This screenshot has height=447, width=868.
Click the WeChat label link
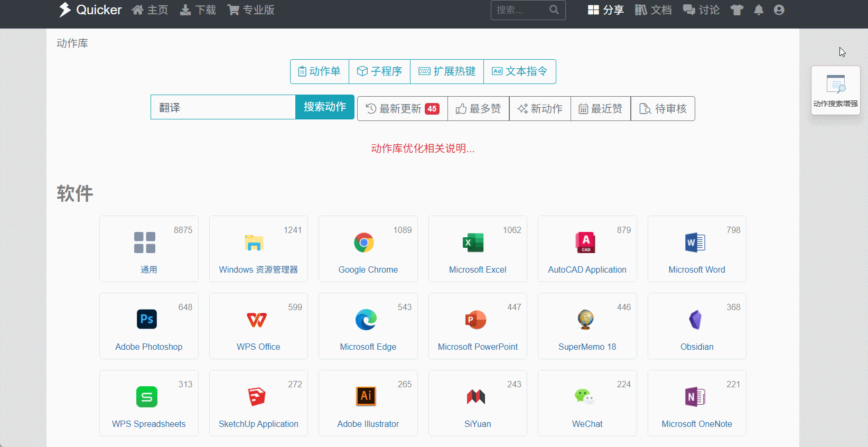coord(587,424)
